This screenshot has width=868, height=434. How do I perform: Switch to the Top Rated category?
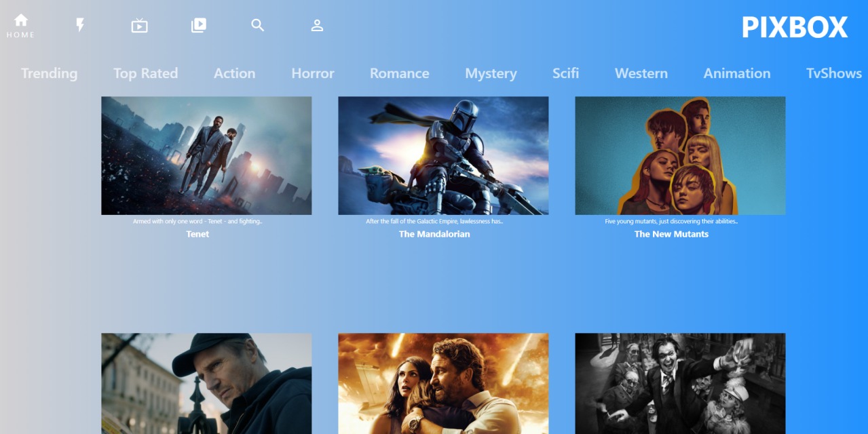145,73
